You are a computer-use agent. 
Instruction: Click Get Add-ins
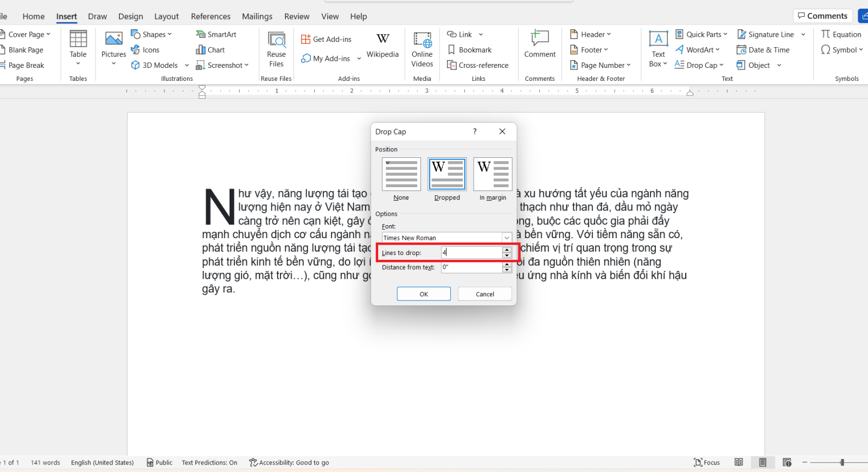pyautogui.click(x=326, y=39)
